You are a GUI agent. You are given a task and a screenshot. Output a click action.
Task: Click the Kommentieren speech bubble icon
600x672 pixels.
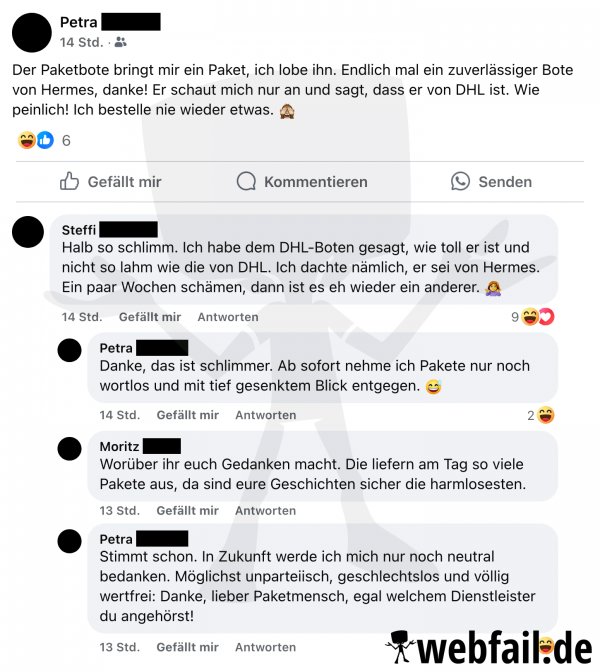pyautogui.click(x=246, y=181)
